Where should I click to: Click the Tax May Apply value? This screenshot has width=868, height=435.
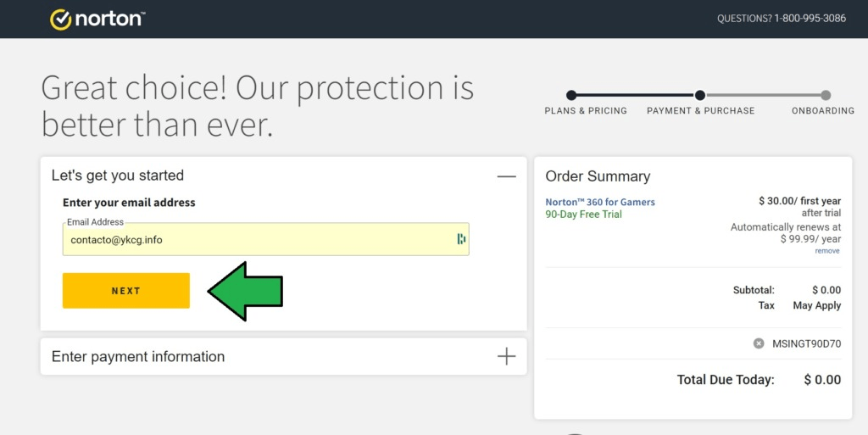tap(816, 305)
